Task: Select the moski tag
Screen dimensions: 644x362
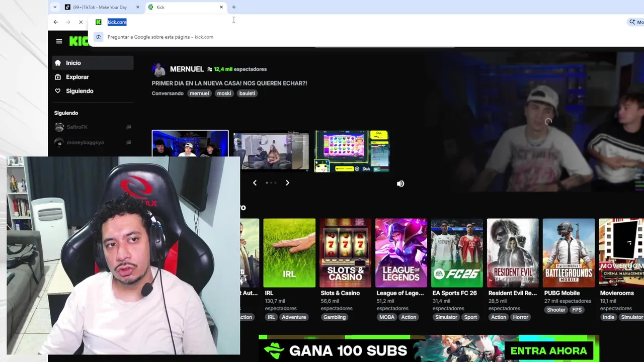Action: click(x=224, y=94)
